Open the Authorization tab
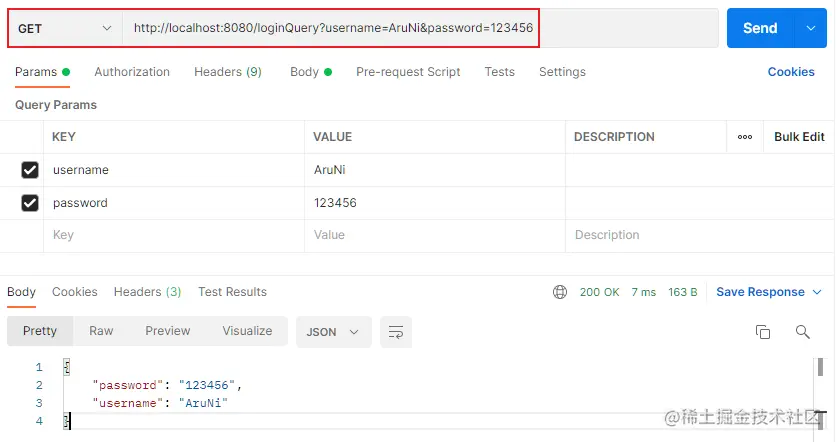Image resolution: width=836 pixels, height=442 pixels. pos(132,72)
